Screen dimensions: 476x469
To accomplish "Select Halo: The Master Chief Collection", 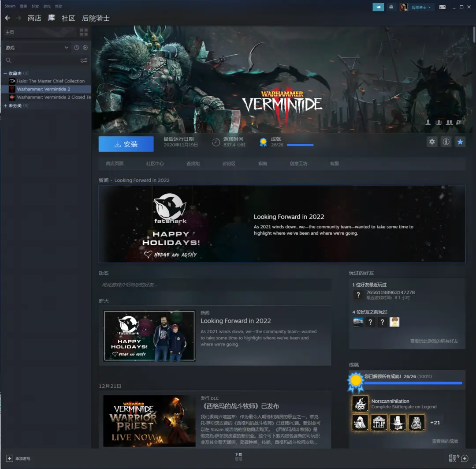I will (51, 81).
